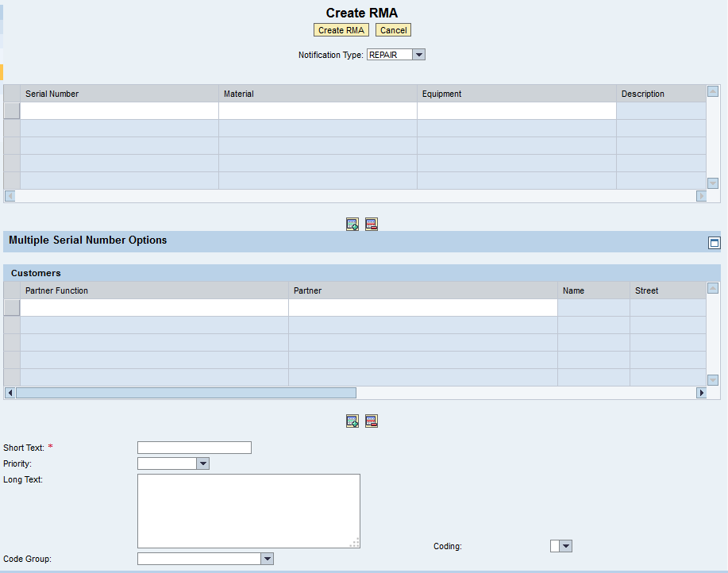Click the first Equipment cell

point(517,111)
